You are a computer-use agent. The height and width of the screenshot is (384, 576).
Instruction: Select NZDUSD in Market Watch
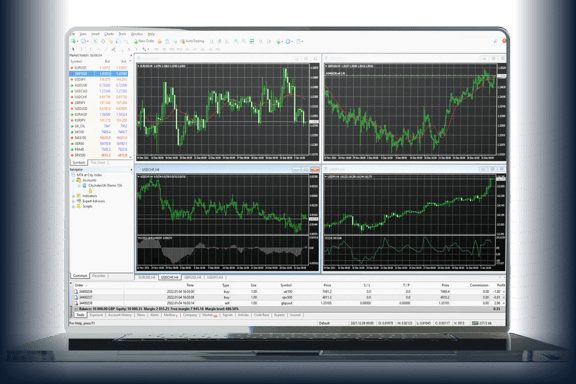point(99,109)
